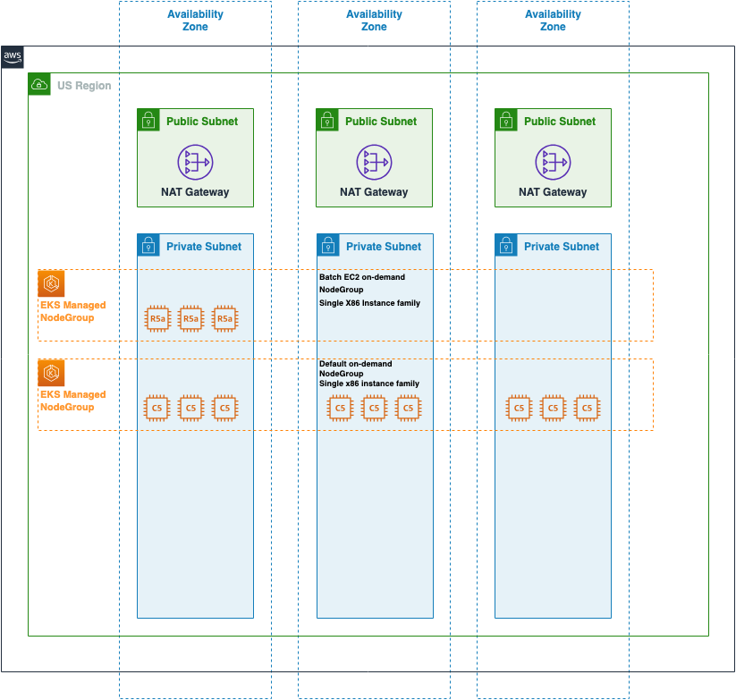Select the 'Public Subnet' title in the middle zone

click(x=381, y=121)
